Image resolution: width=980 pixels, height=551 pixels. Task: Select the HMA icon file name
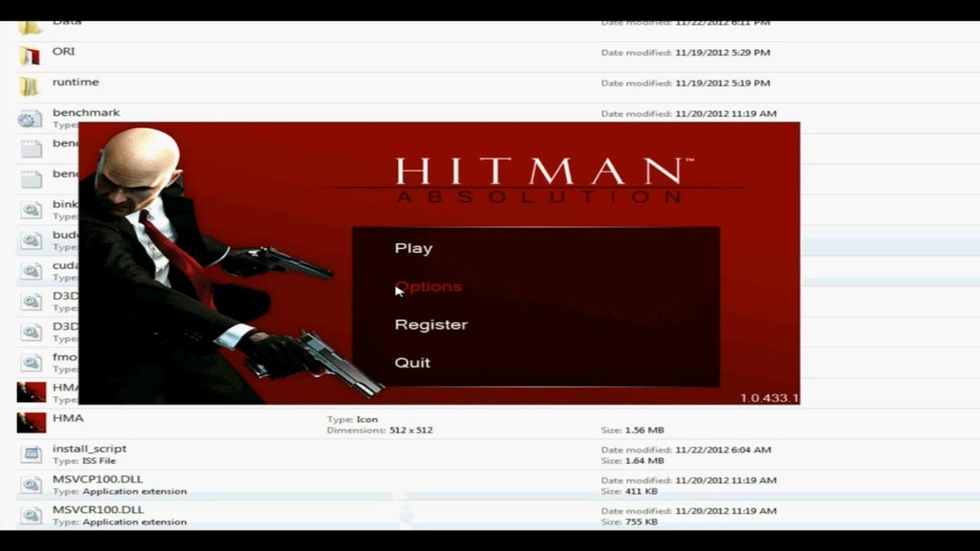click(68, 418)
